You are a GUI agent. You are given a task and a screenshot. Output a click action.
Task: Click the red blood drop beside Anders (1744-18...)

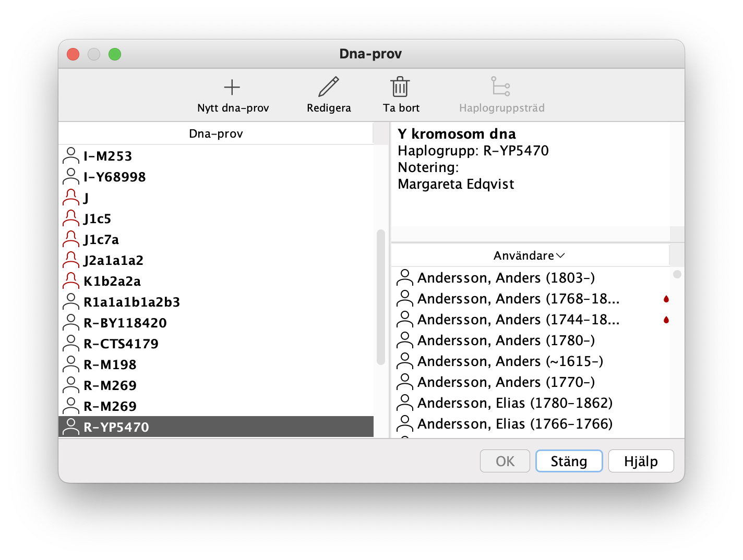666,320
